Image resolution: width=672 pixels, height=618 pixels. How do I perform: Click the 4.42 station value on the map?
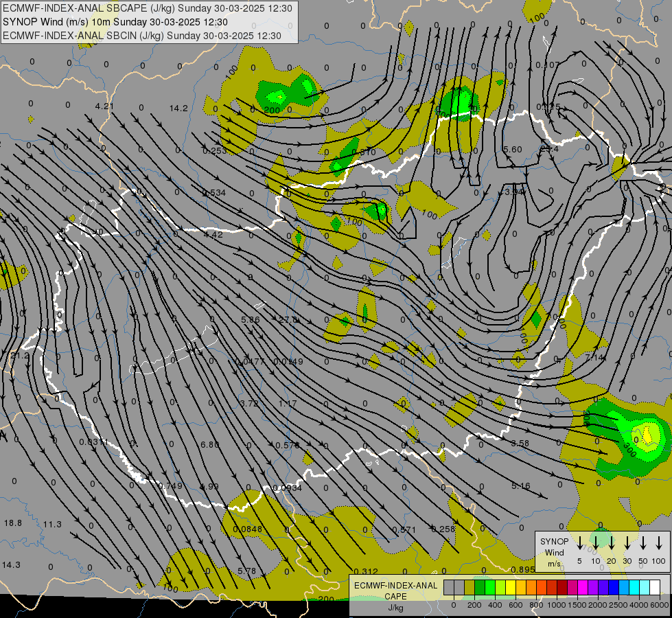tap(213, 235)
